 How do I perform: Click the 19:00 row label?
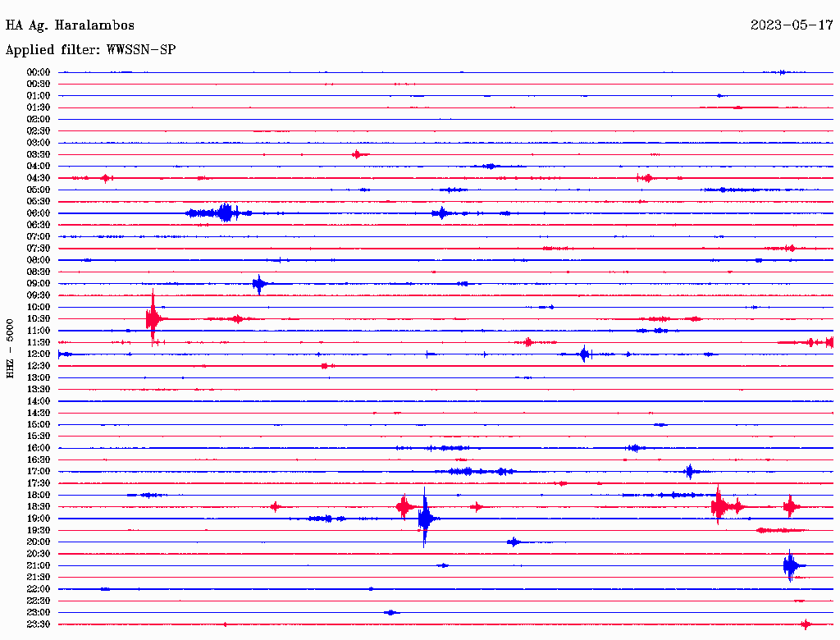[39, 519]
